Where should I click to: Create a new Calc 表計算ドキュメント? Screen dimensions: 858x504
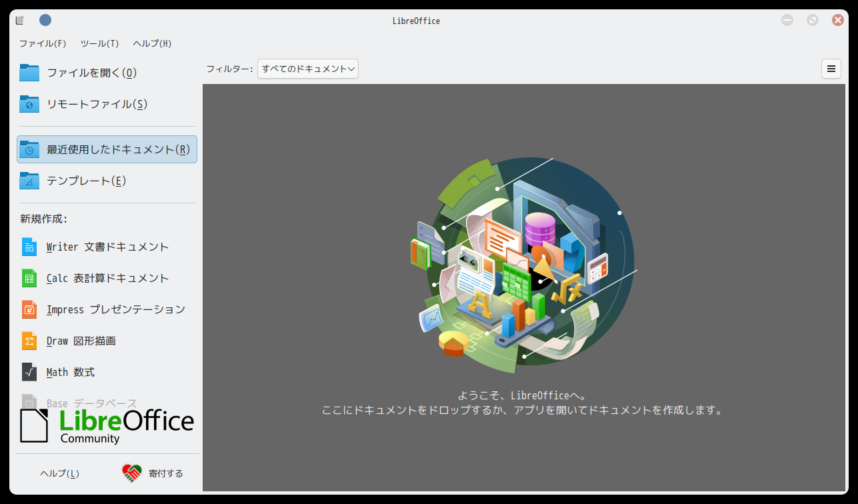click(107, 278)
